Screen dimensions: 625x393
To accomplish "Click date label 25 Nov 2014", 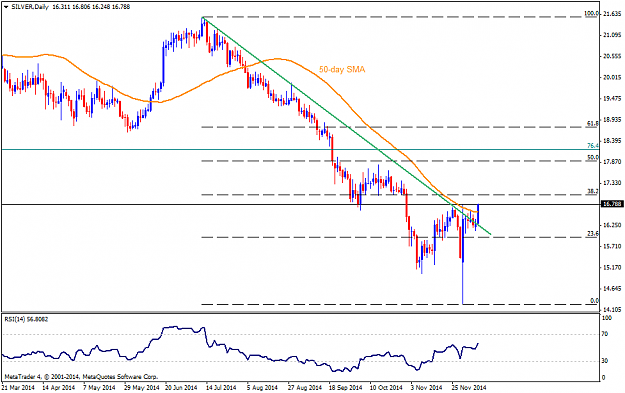I will pyautogui.click(x=469, y=387).
